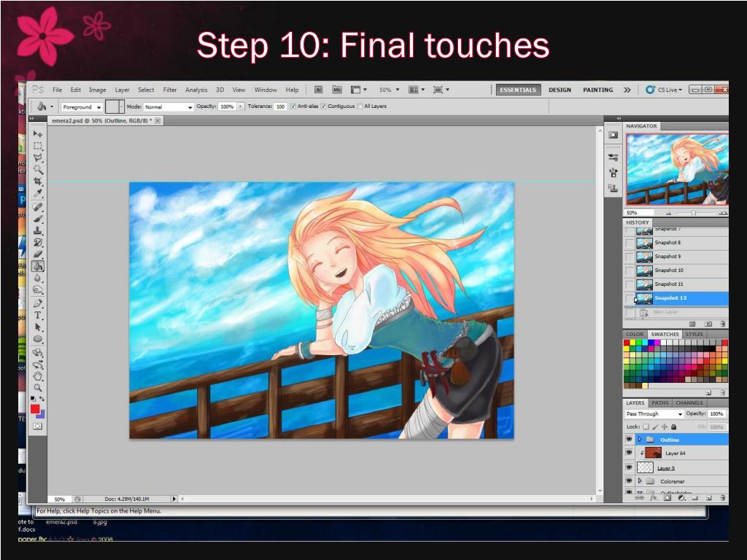Open the tool preset picker arrow
Image resolution: width=747 pixels, height=560 pixels.
[52, 106]
